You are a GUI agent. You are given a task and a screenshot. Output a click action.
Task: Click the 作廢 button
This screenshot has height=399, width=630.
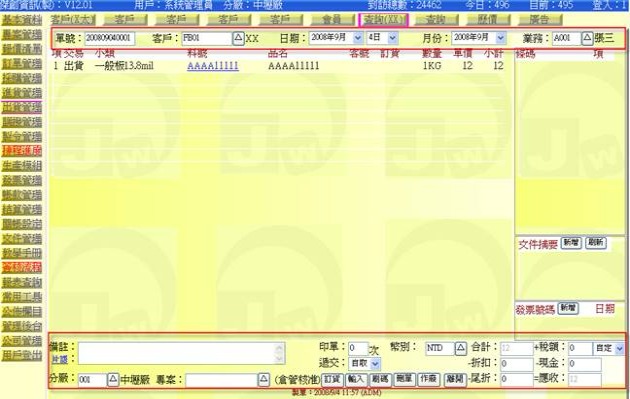click(x=428, y=379)
